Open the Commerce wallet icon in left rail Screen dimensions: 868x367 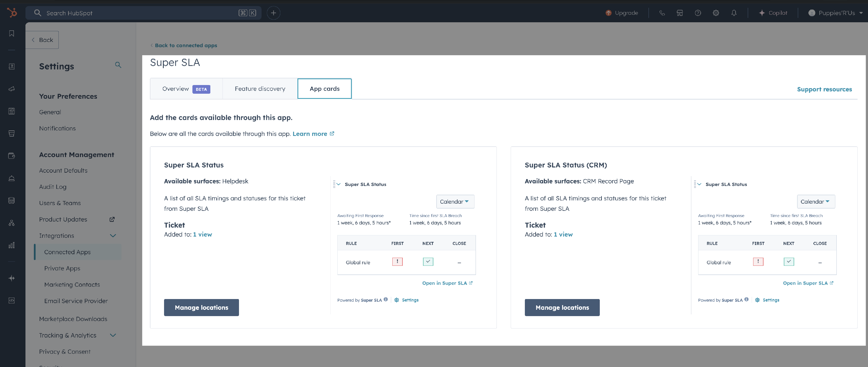pos(12,156)
